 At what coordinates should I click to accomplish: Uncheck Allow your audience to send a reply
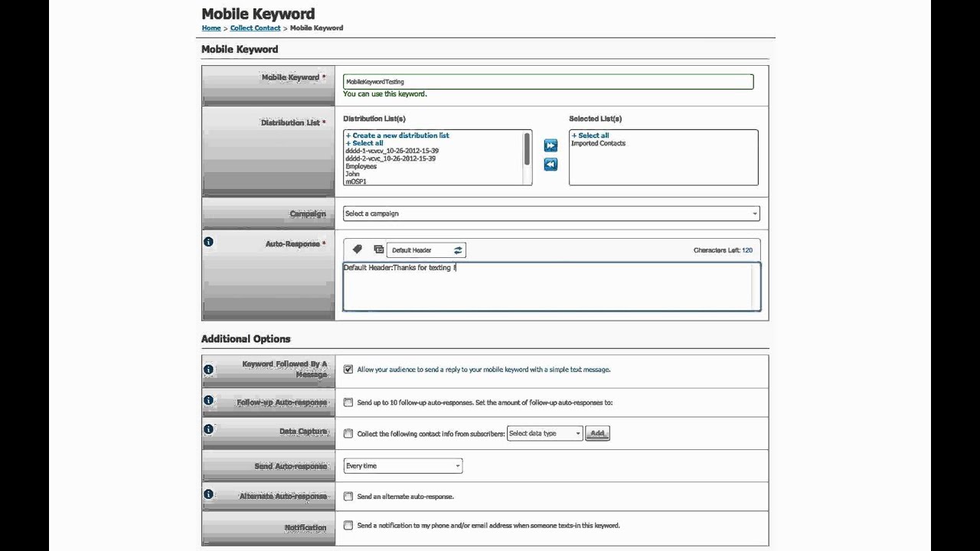coord(348,370)
